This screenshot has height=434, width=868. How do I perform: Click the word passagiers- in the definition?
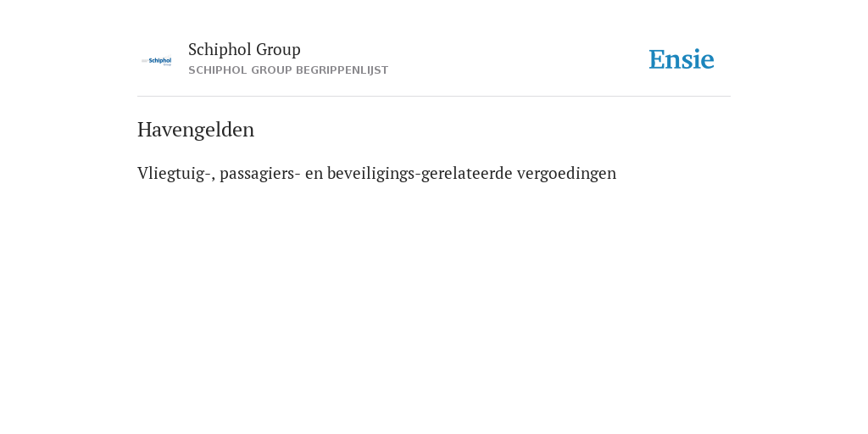pyautogui.click(x=260, y=174)
